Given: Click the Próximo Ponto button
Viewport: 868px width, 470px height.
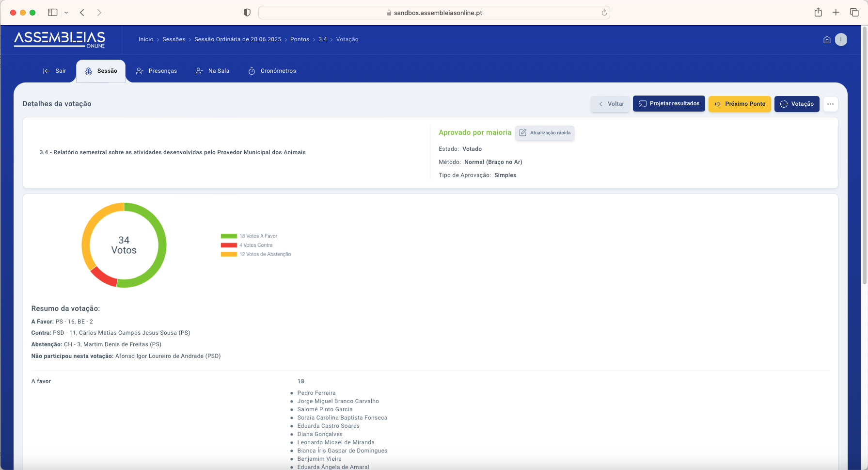Looking at the screenshot, I should click(x=740, y=104).
